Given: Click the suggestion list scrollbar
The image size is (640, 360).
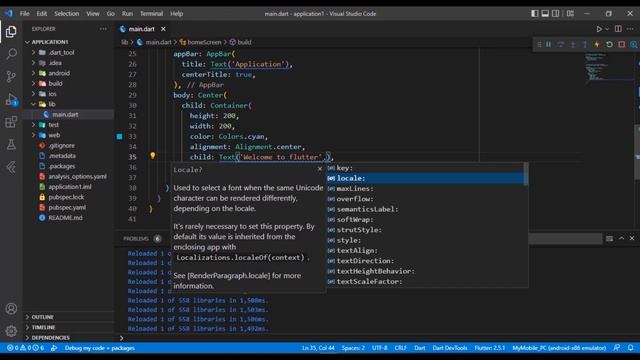Looking at the screenshot, I should click(x=526, y=174).
